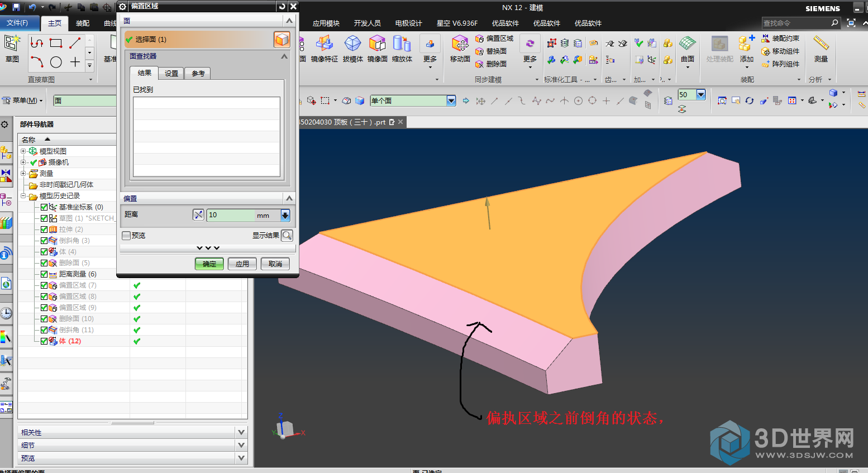Switch to the 参考 tab in face finder
The height and width of the screenshot is (473, 868).
(x=198, y=73)
